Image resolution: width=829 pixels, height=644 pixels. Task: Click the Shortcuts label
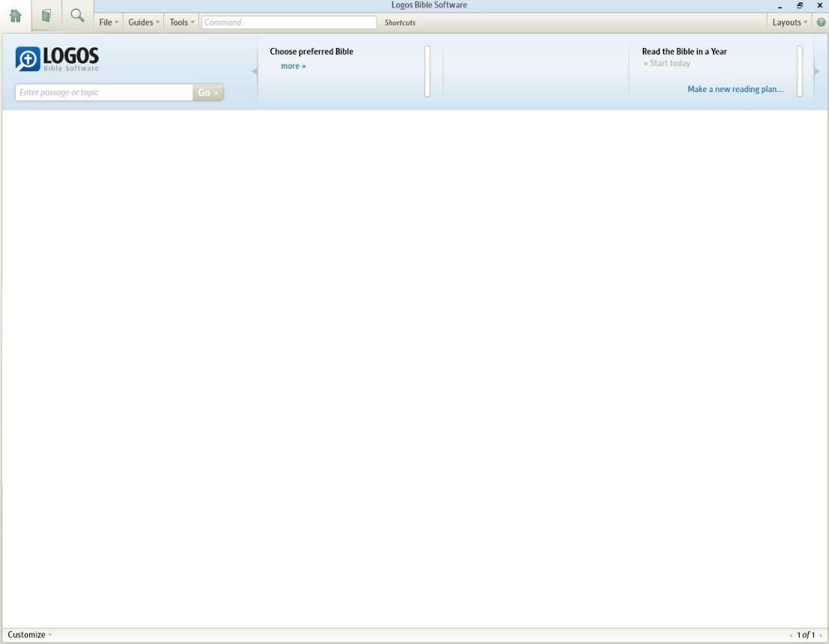399,22
